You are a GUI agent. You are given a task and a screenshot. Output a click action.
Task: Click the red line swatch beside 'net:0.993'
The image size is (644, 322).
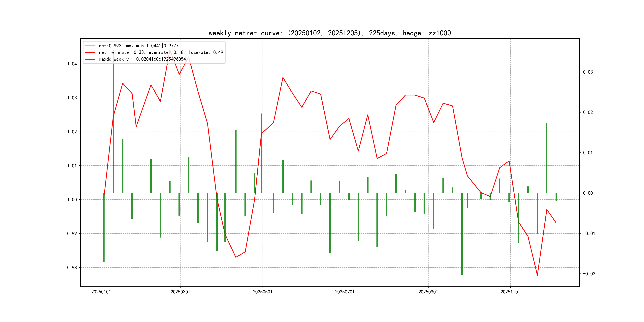click(90, 46)
